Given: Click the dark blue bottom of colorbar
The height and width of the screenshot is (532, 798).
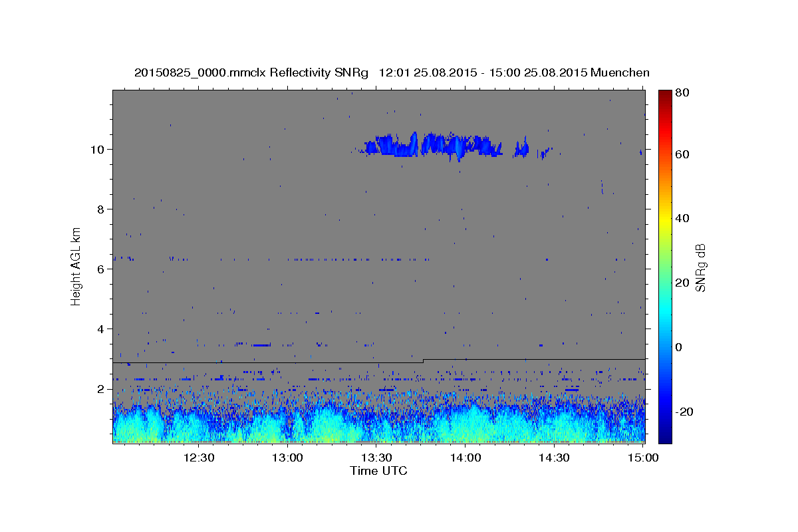Looking at the screenshot, I should pyautogui.click(x=665, y=436).
